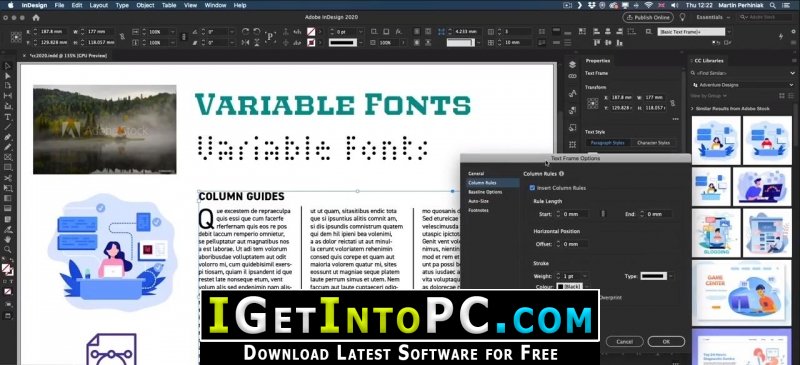Image resolution: width=800 pixels, height=365 pixels.
Task: Click the [Black] colour swatch
Action: [570, 287]
